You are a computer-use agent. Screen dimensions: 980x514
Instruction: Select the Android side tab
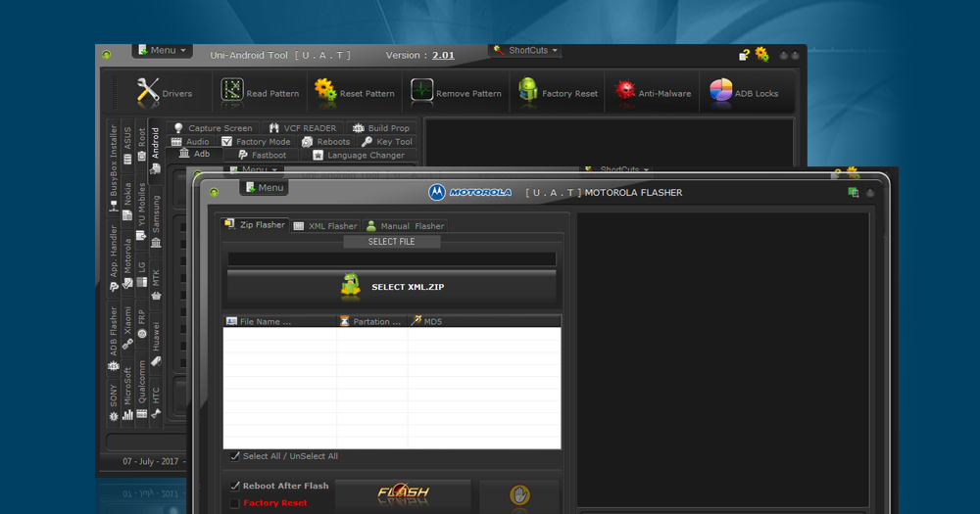[156, 150]
